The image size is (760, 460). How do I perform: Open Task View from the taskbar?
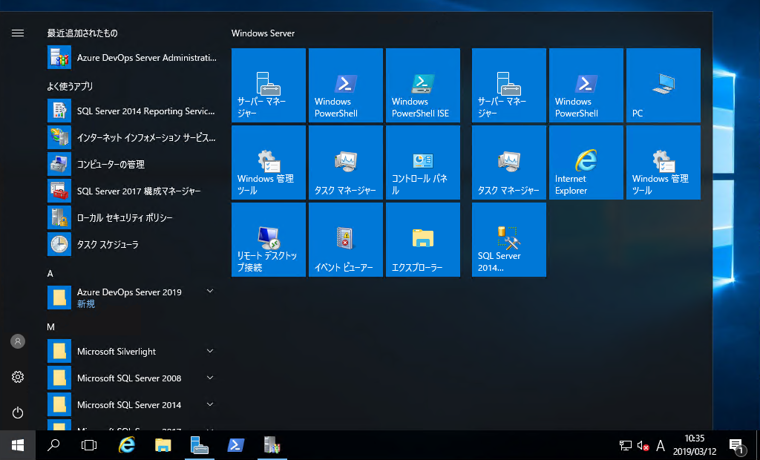pyautogui.click(x=89, y=445)
